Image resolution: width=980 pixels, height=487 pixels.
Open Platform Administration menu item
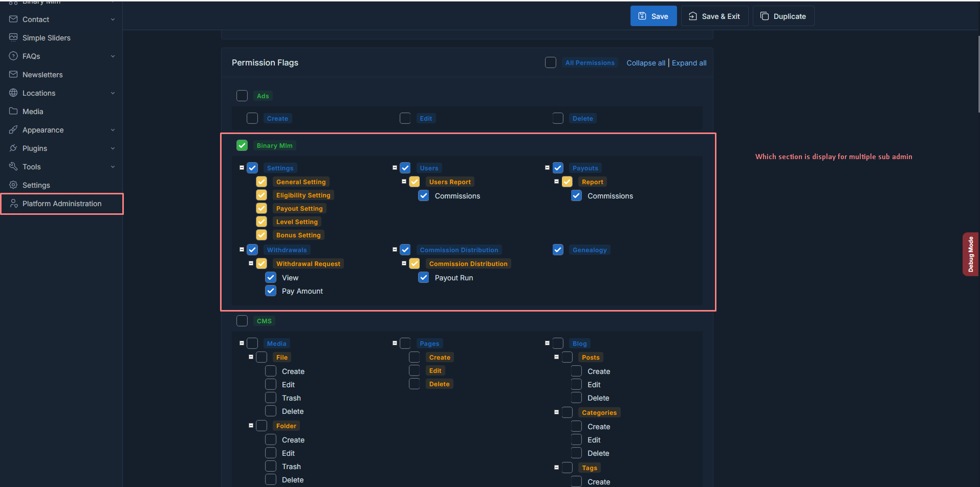(x=62, y=204)
